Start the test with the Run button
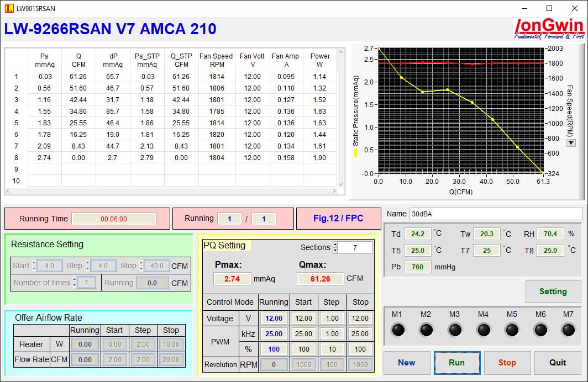Image resolution: width=588 pixels, height=382 pixels. (456, 363)
